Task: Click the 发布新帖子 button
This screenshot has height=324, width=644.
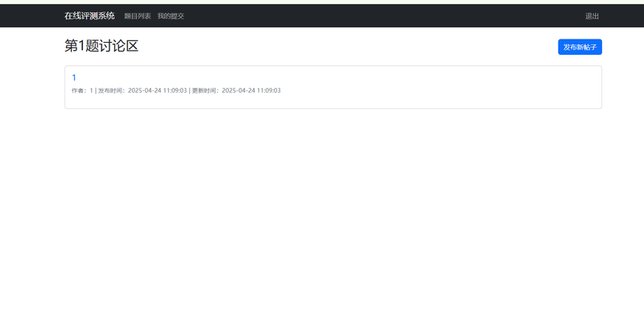Action: pyautogui.click(x=580, y=47)
